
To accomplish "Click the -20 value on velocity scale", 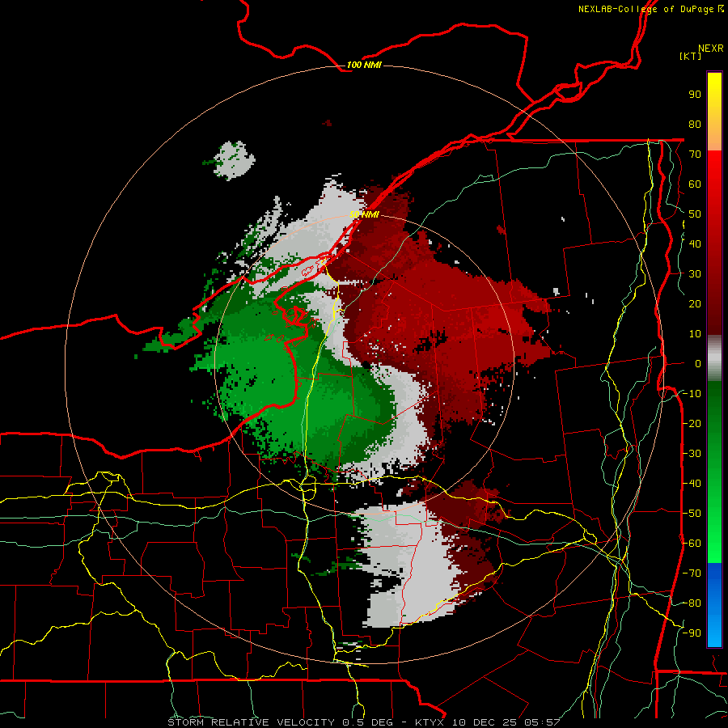I will pyautogui.click(x=692, y=423).
